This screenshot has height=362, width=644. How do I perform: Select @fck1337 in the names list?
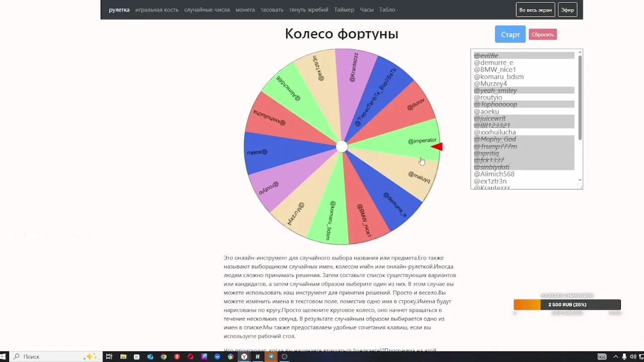point(524,160)
